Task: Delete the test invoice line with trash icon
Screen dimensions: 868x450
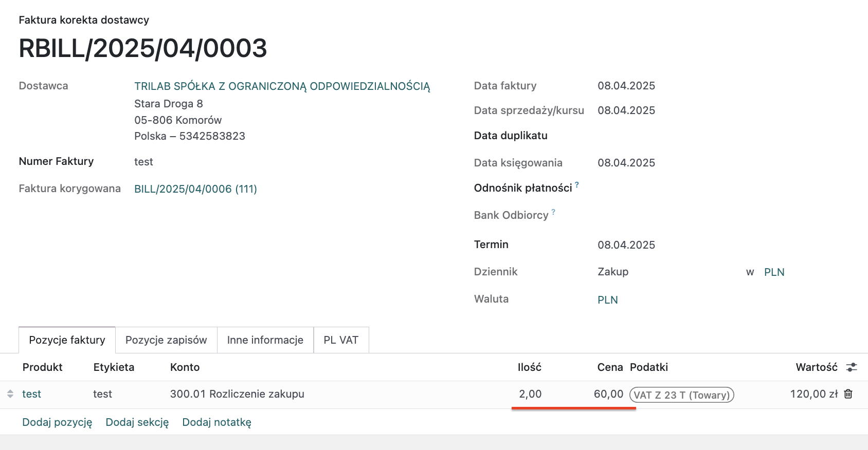Action: click(848, 394)
